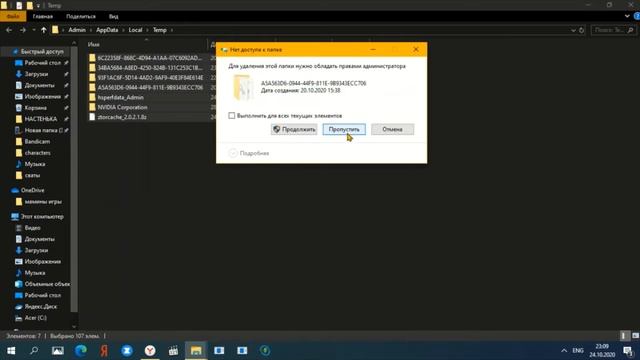Image resolution: width=640 pixels, height=360 pixels.
Task: Switch to large icons view in status bar
Action: tap(635, 336)
